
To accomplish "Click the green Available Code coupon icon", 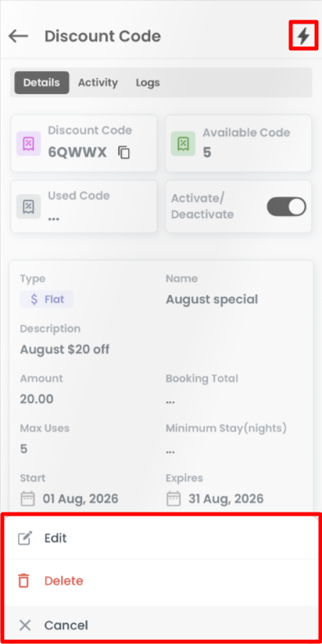I will [x=183, y=143].
